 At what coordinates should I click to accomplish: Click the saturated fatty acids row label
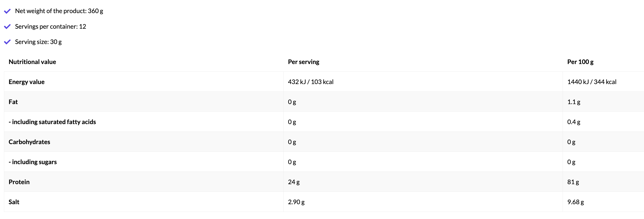52,122
